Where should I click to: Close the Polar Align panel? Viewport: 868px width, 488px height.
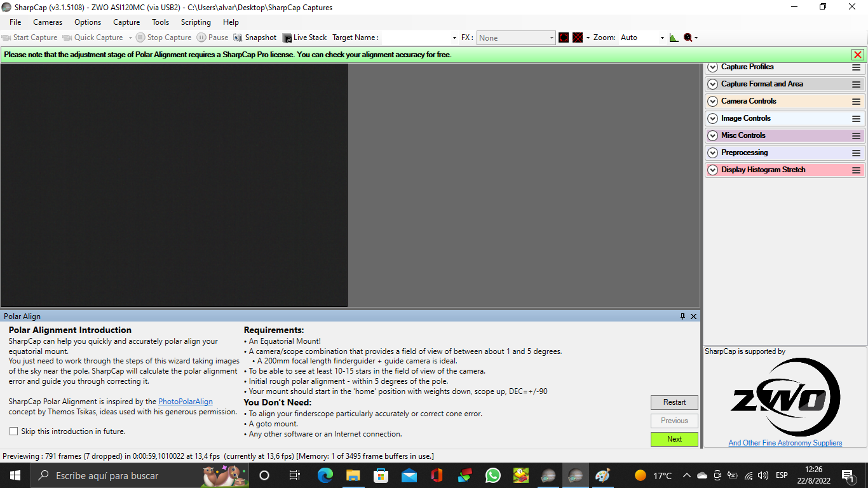coord(693,316)
